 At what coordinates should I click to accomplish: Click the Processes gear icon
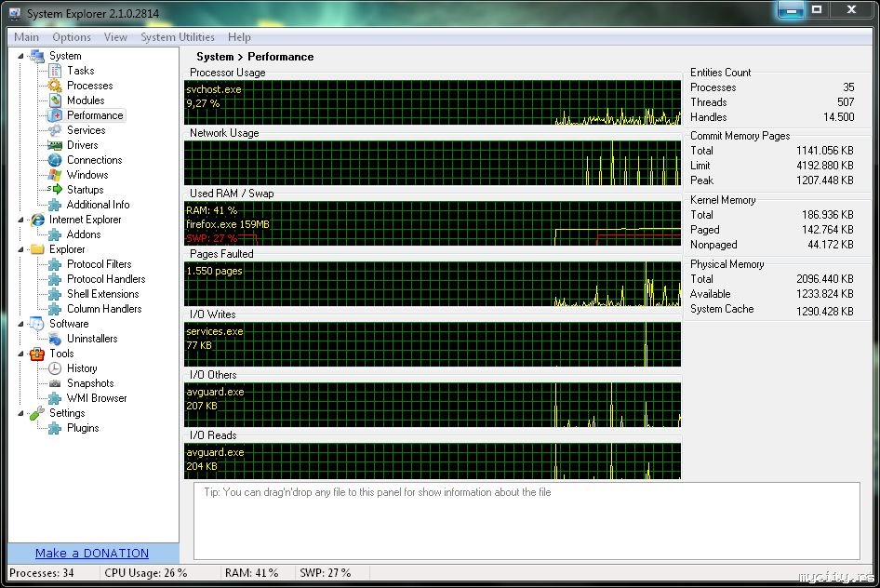pyautogui.click(x=55, y=86)
